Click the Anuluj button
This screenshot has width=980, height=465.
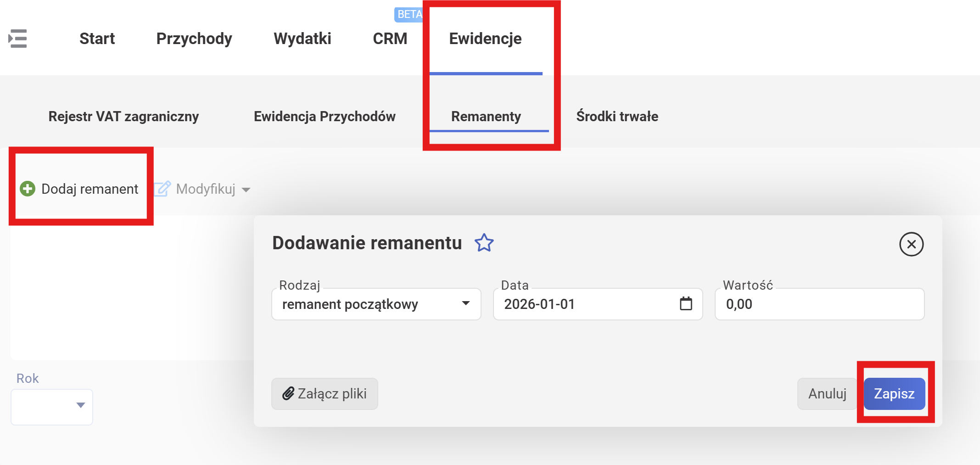coord(827,393)
